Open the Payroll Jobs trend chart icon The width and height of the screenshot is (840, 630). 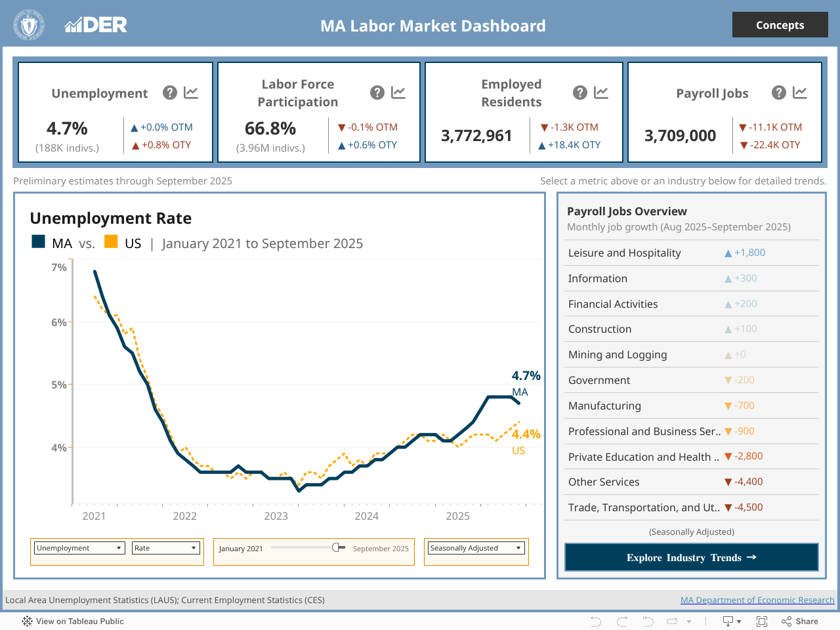[800, 93]
